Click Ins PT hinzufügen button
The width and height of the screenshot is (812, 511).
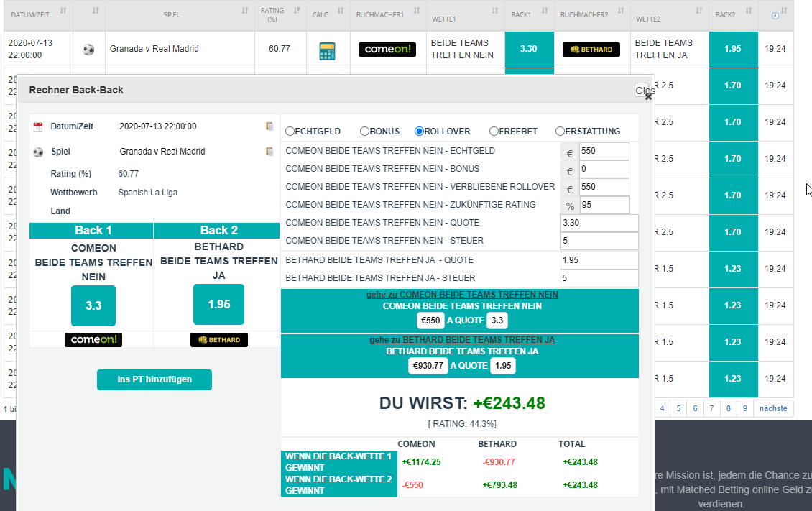154,379
